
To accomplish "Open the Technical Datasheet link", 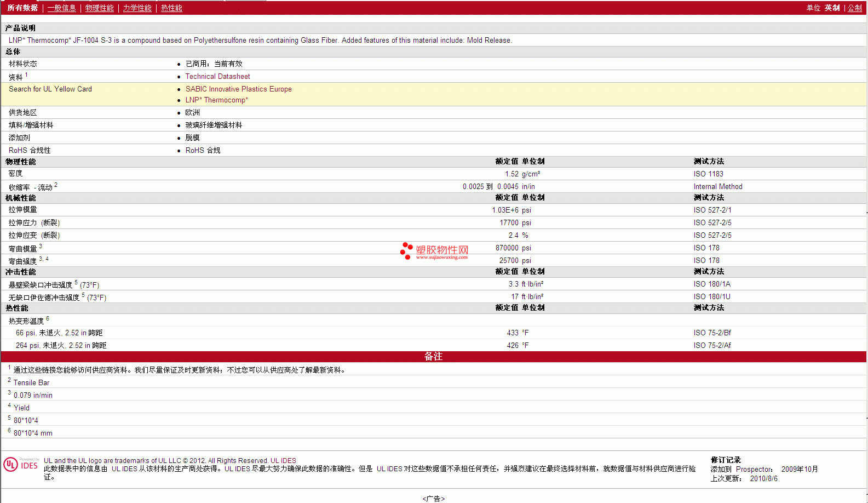I will [x=217, y=76].
